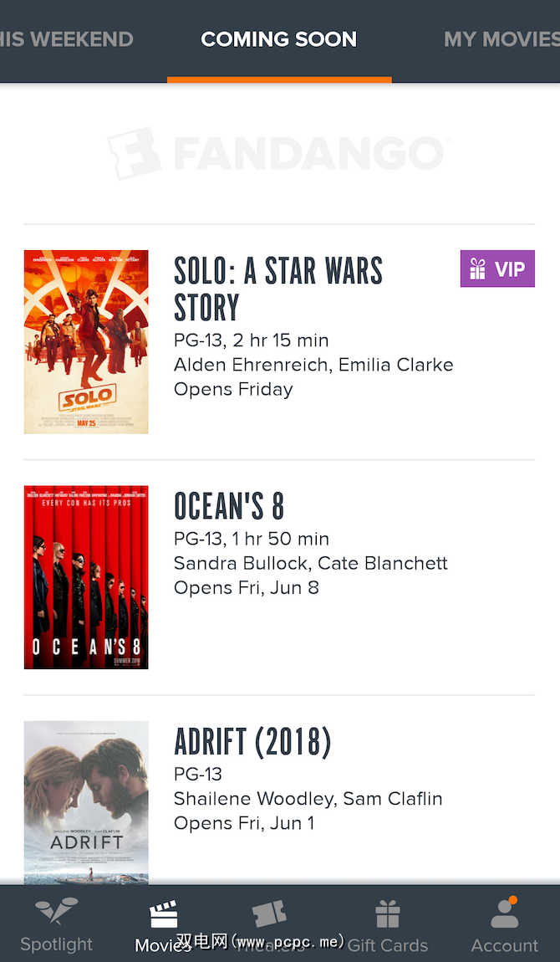Select the Adrift (2018) movie title
Viewport: 560px width, 962px height.
252,742
